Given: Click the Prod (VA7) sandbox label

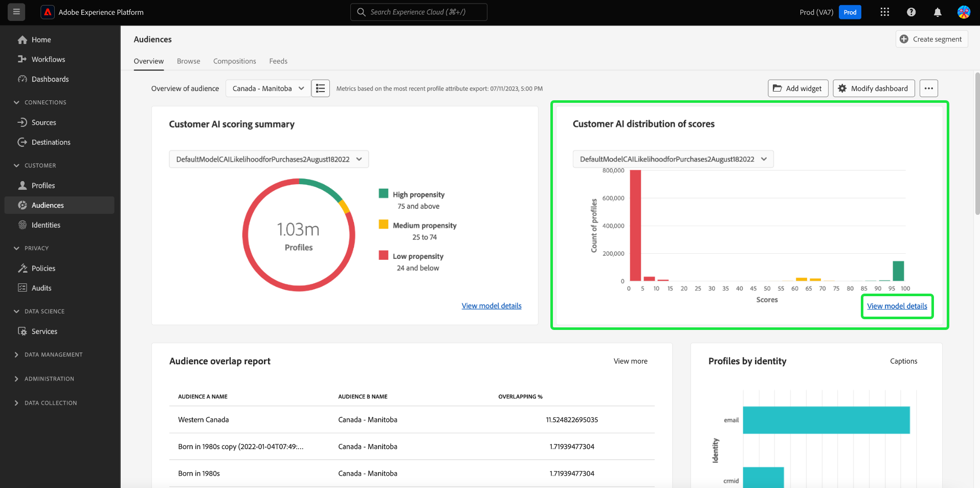Looking at the screenshot, I should 816,12.
